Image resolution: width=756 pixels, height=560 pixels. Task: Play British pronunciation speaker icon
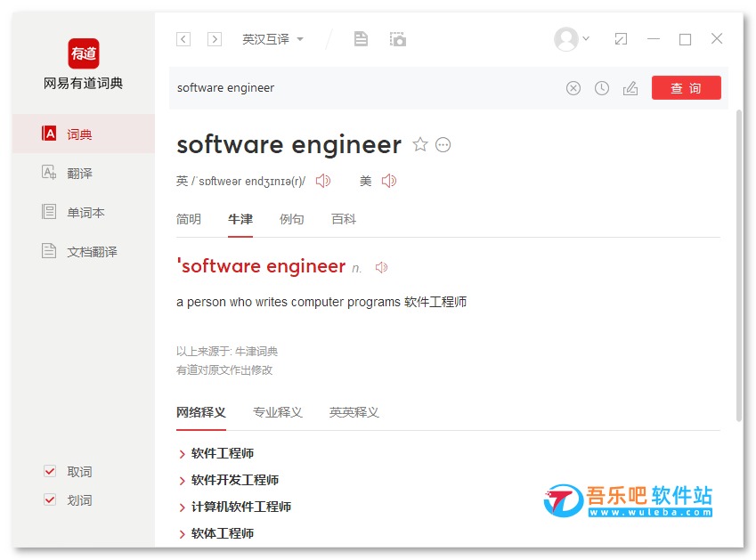(323, 181)
